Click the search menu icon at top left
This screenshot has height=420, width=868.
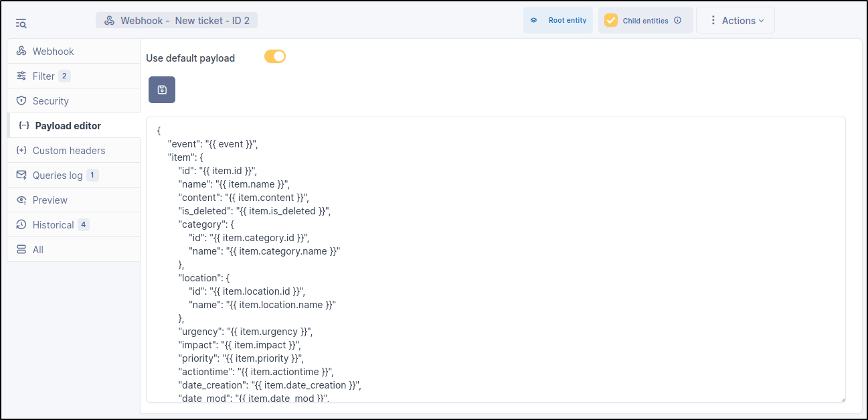(21, 23)
